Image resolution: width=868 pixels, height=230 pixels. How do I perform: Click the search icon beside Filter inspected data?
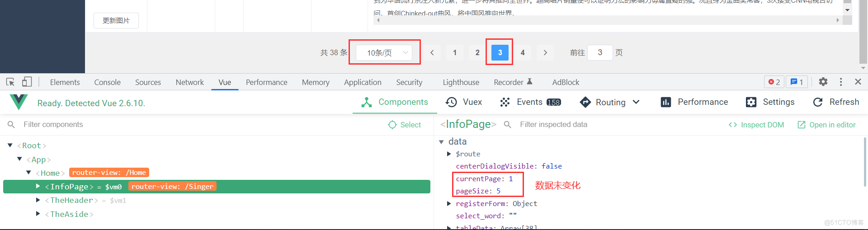[508, 124]
